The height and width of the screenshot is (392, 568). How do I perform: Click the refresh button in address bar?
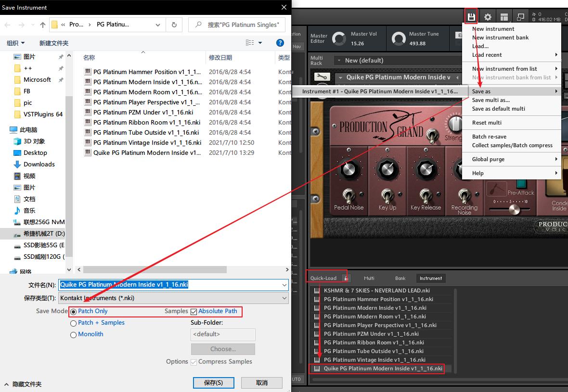pos(174,25)
